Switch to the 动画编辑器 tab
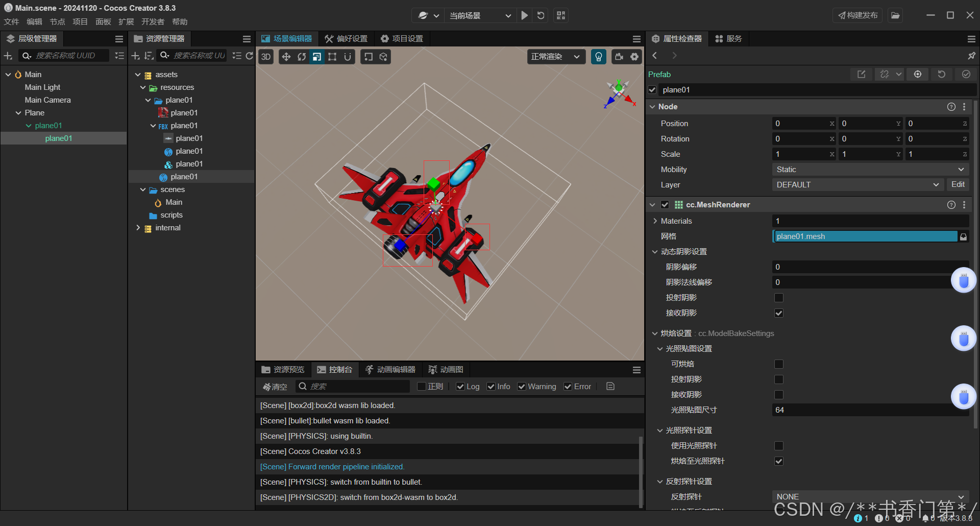 pos(390,370)
